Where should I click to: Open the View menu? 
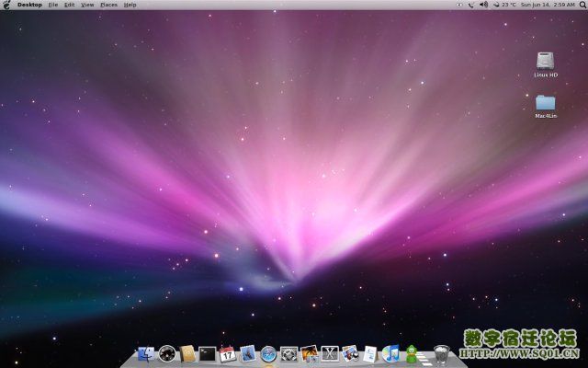87,5
